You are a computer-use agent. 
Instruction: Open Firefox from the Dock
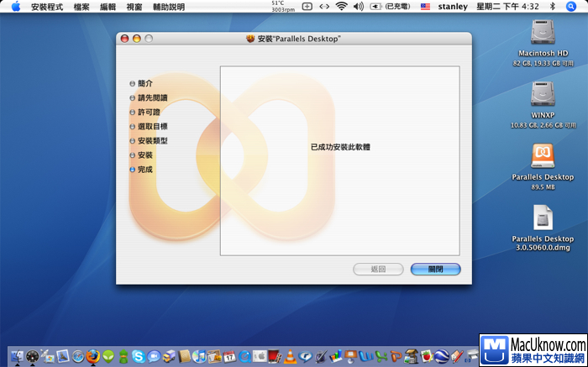click(x=92, y=356)
